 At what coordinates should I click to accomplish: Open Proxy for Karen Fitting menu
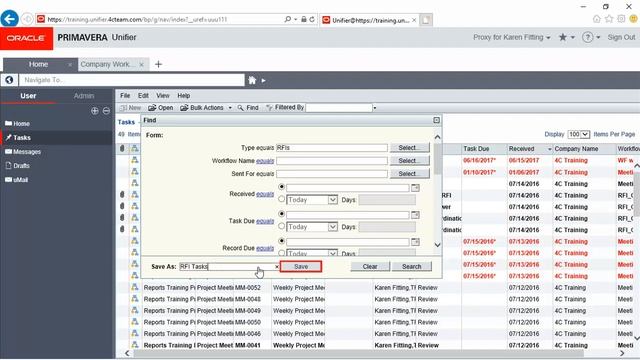pyautogui.click(x=512, y=37)
